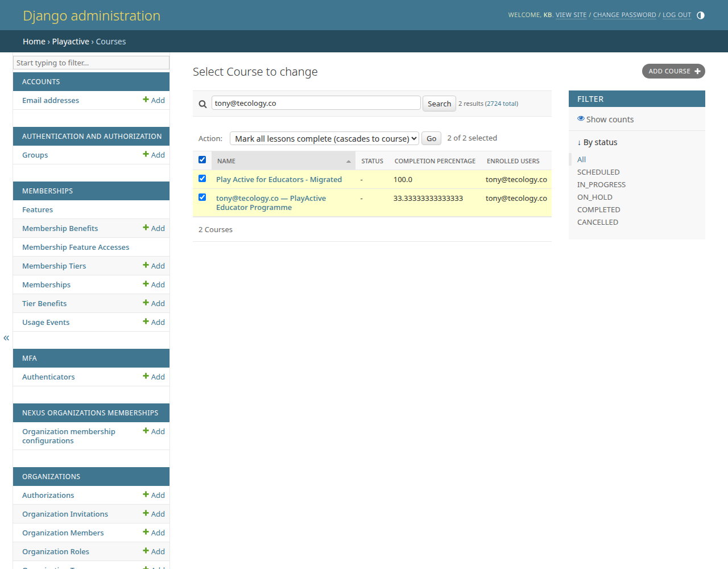Toggle the light/dark theme icon

tap(701, 15)
